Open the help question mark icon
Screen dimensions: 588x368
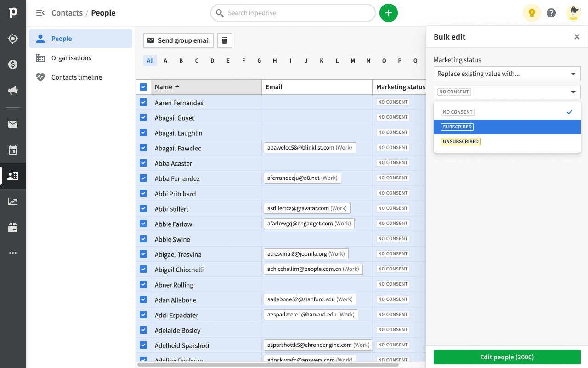[x=551, y=13]
